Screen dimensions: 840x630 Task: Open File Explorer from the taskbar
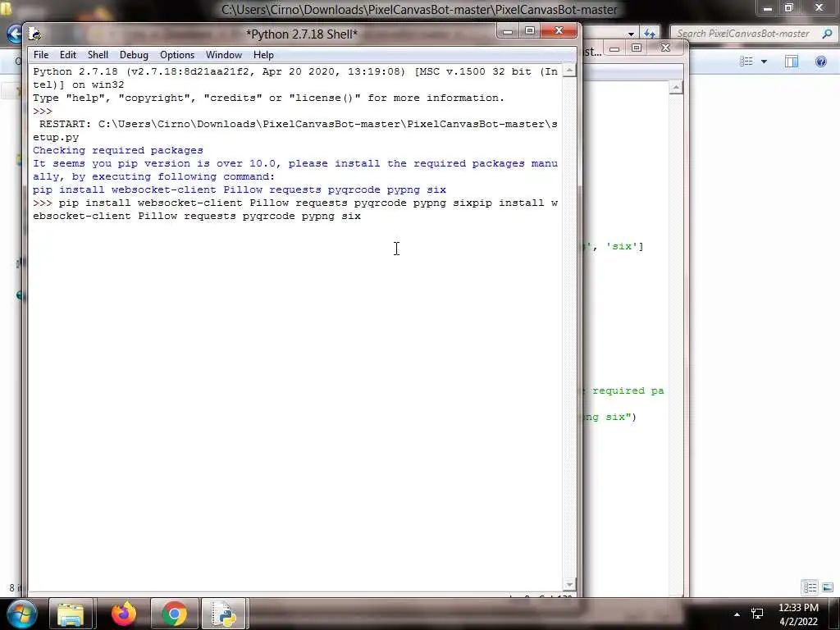72,614
